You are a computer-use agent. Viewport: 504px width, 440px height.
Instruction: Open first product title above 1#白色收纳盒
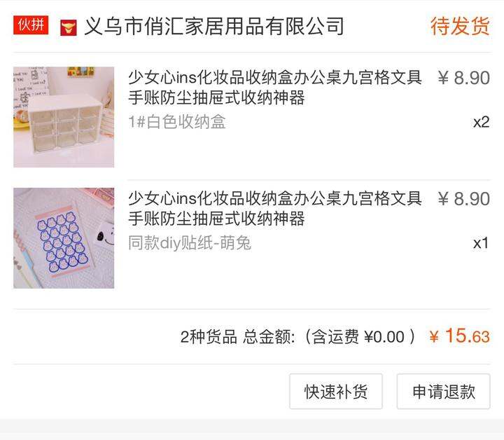coord(275,87)
